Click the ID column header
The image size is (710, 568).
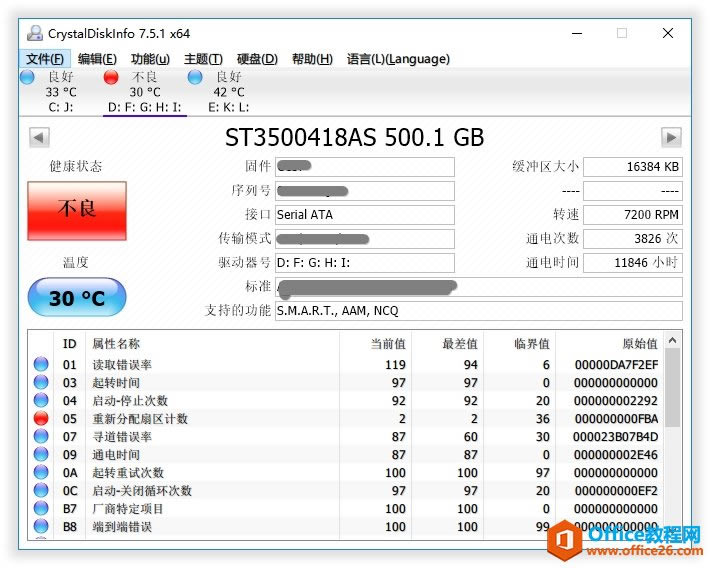click(x=70, y=344)
